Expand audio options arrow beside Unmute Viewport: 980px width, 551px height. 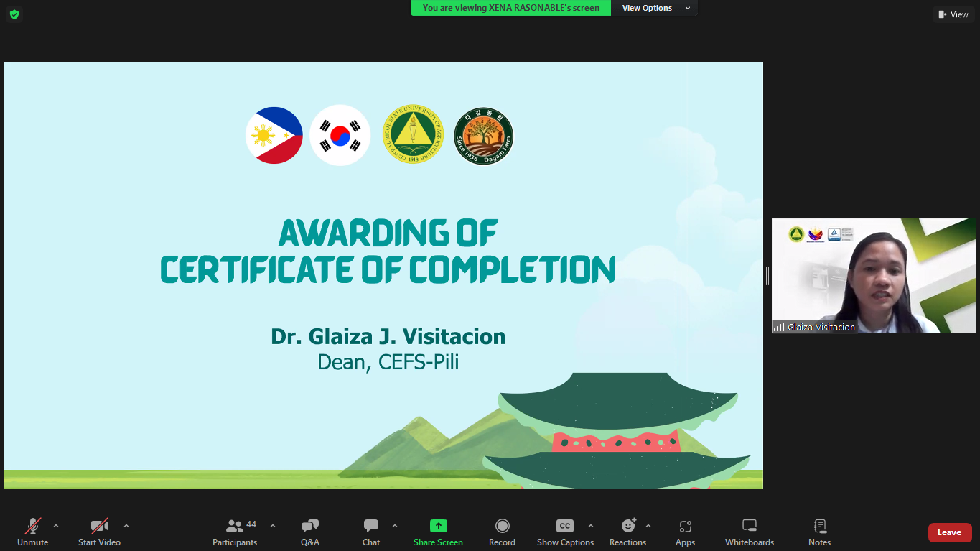[56, 526]
